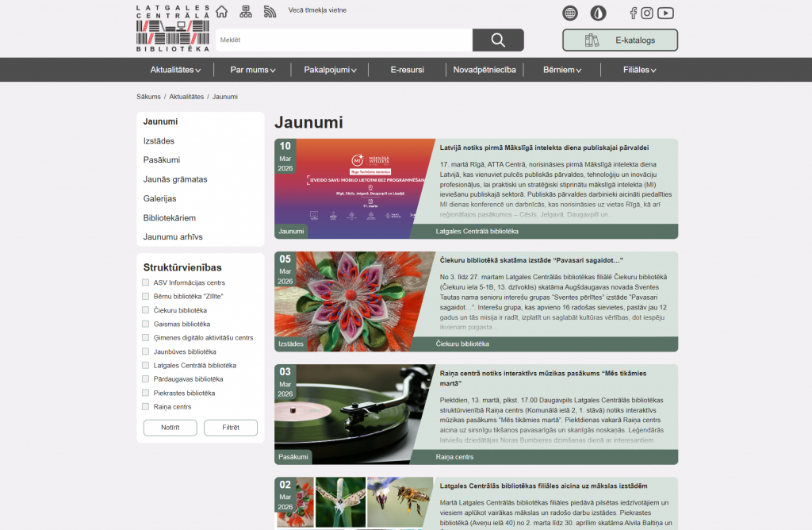
Task: Open the sitemap icon
Action: click(x=246, y=11)
